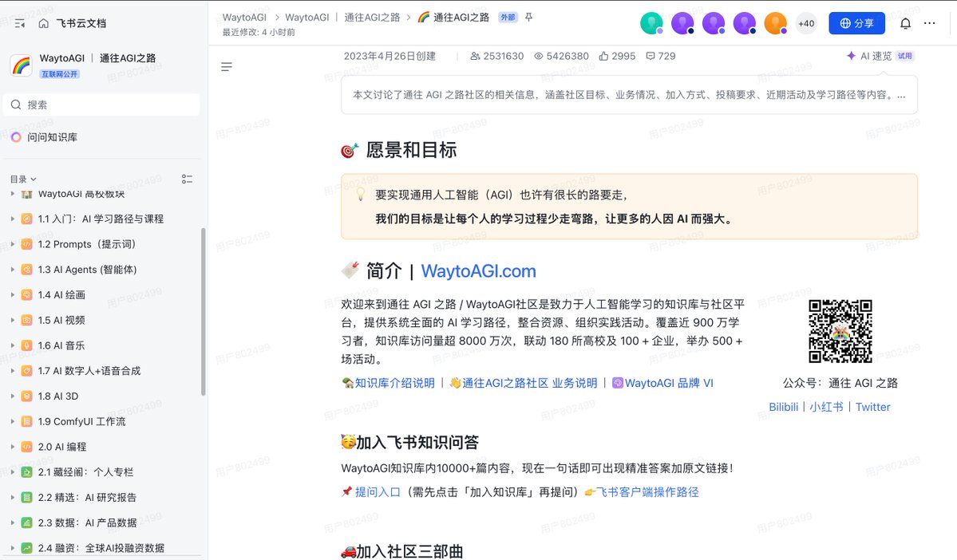Open the document outline hamburger icon
This screenshot has width=957, height=560.
pos(227,66)
